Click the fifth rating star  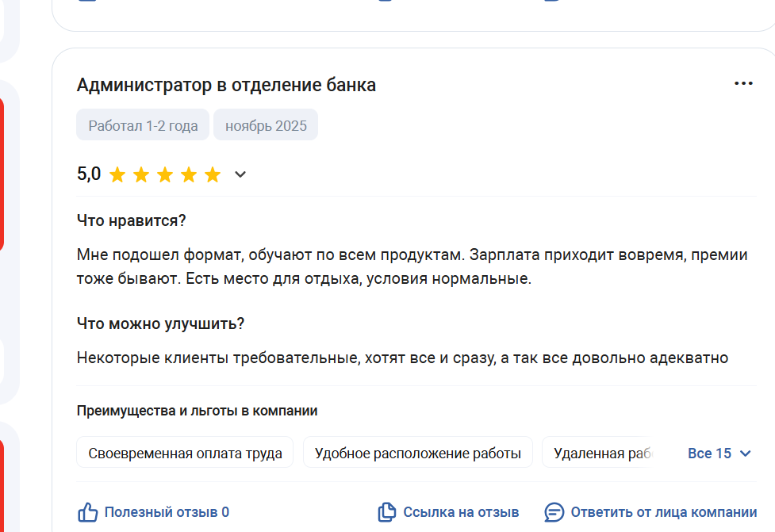(x=213, y=174)
